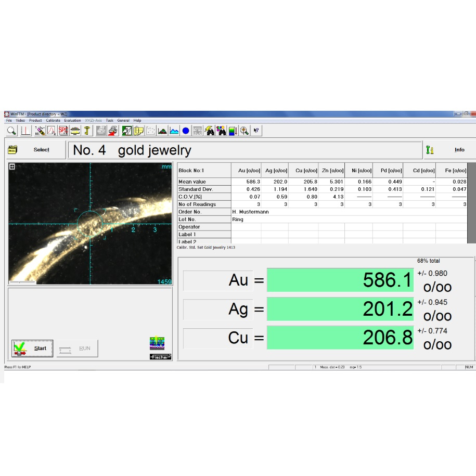This screenshot has height=476, width=476.
Task: Click the wrench tool toolbar icon
Action: click(87, 131)
